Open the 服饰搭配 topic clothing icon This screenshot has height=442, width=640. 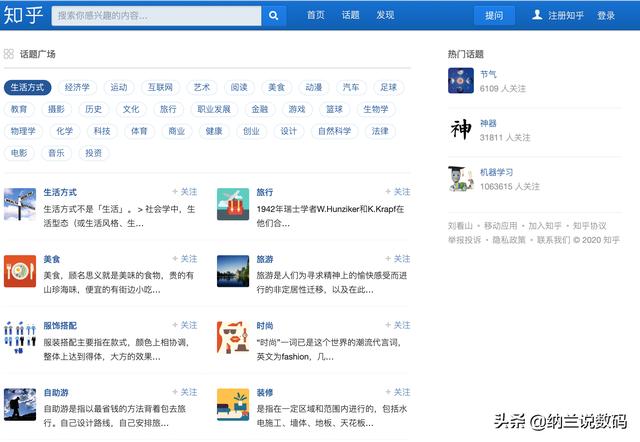click(x=20, y=338)
